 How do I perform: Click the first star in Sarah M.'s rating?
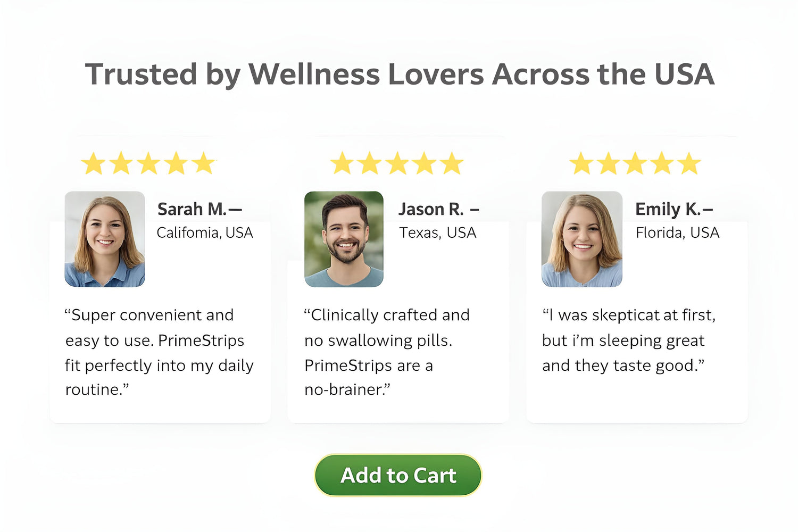pyautogui.click(x=94, y=164)
